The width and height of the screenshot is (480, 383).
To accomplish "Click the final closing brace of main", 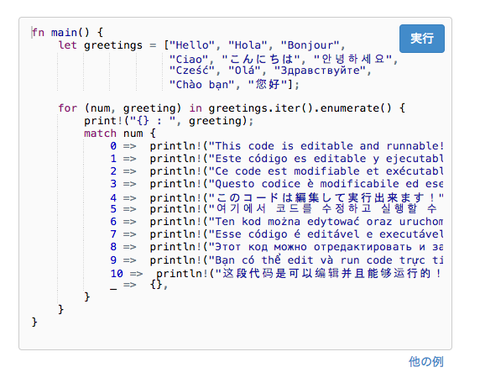I will tap(34, 322).
